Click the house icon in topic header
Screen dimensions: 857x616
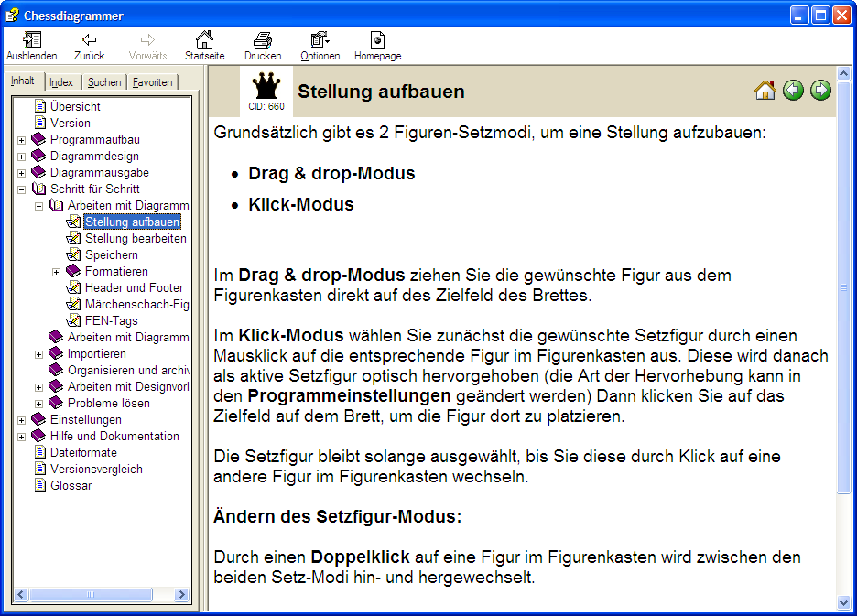765,91
